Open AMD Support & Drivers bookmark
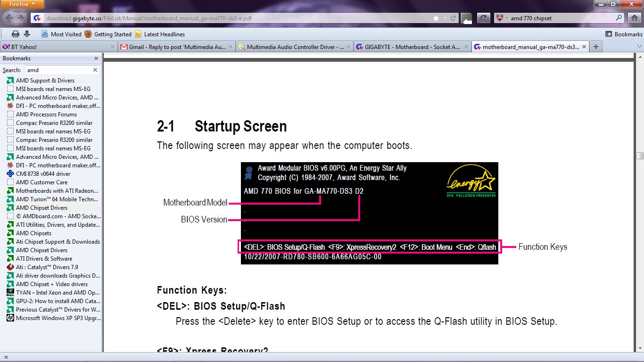 tap(45, 81)
